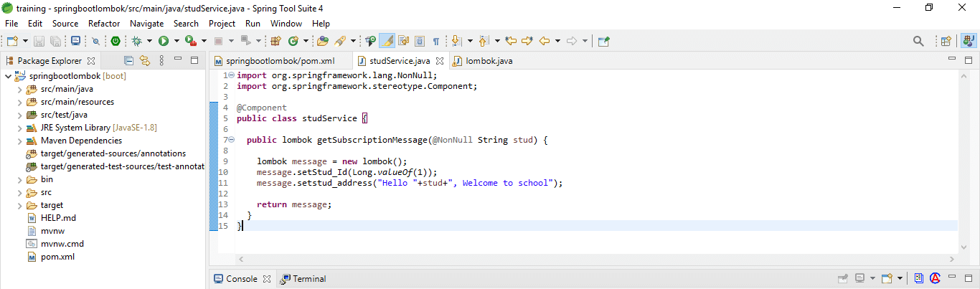Close the studService.java tab
980x289 pixels.
pos(439,61)
